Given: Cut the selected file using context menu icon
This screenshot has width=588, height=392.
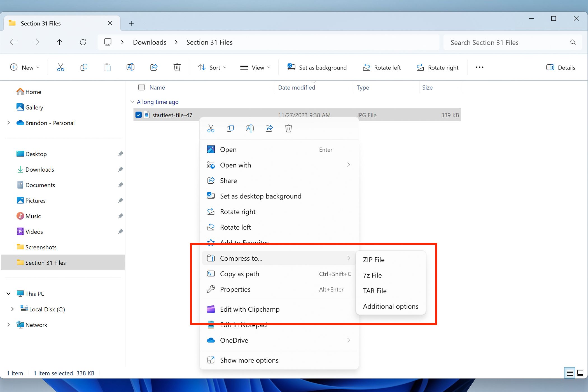Looking at the screenshot, I should tap(211, 128).
